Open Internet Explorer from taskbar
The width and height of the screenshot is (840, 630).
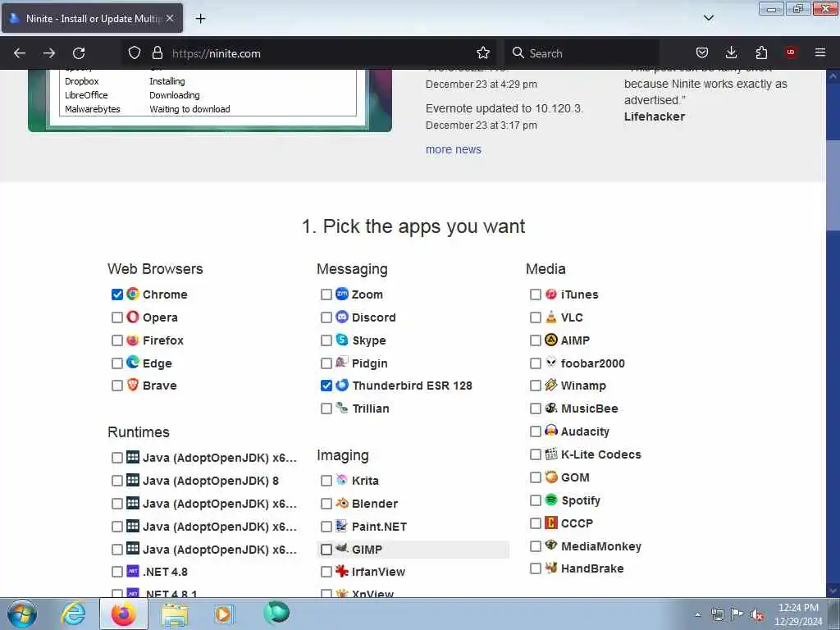(73, 614)
